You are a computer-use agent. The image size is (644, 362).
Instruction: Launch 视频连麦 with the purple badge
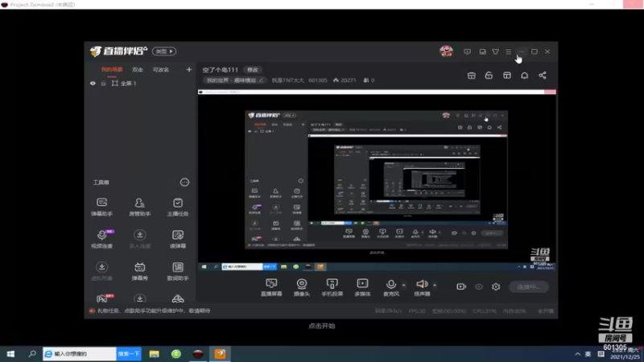(102, 238)
